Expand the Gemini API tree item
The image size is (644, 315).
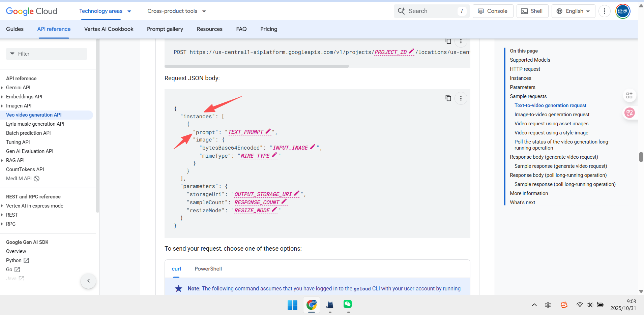pyautogui.click(x=2, y=88)
